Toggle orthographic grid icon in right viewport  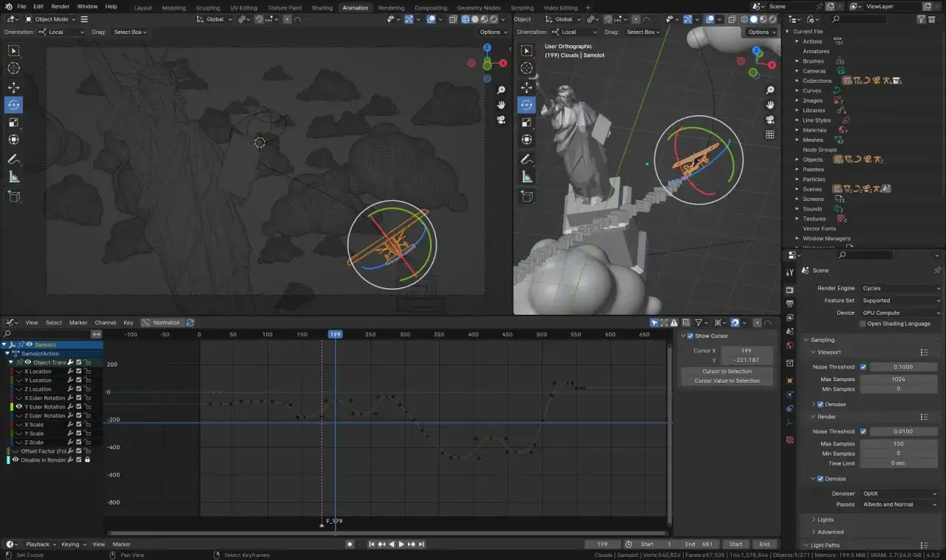click(770, 134)
